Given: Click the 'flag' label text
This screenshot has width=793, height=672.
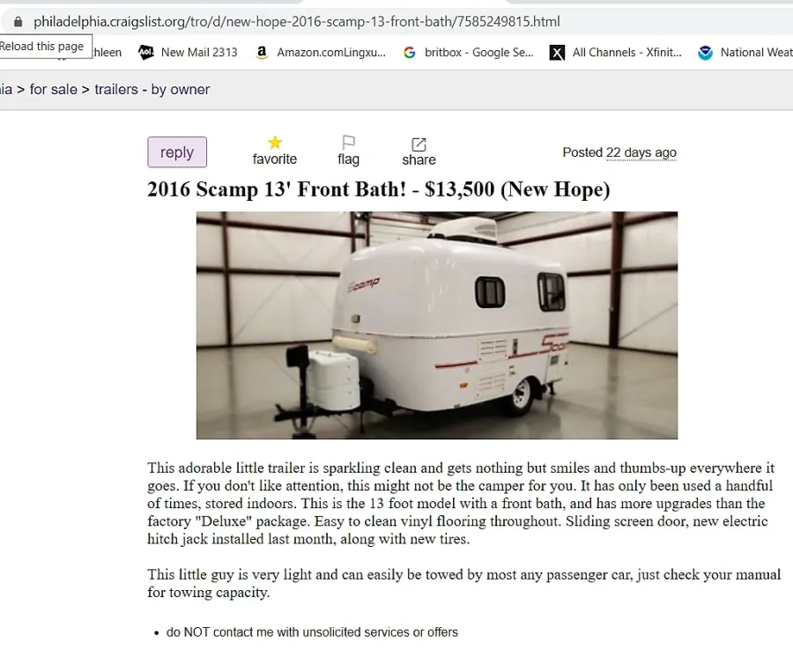Looking at the screenshot, I should (x=348, y=159).
